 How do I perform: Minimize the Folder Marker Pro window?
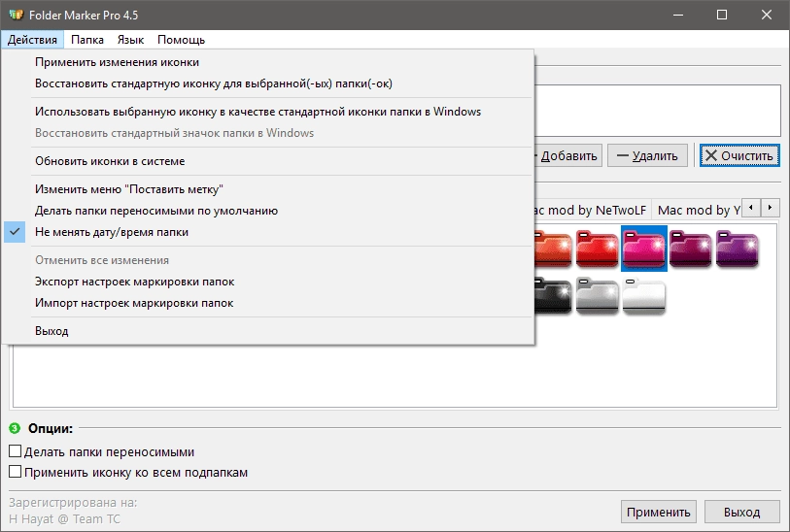678,15
